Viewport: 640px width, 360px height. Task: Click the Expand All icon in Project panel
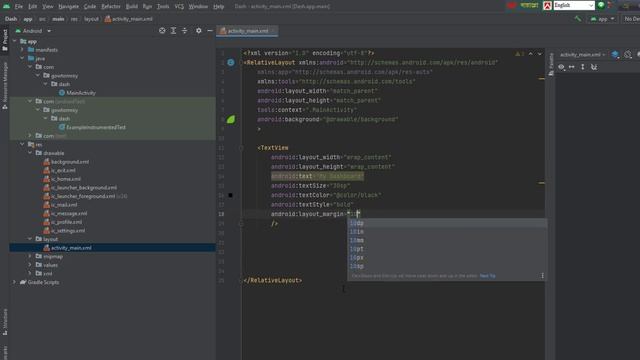click(x=173, y=31)
